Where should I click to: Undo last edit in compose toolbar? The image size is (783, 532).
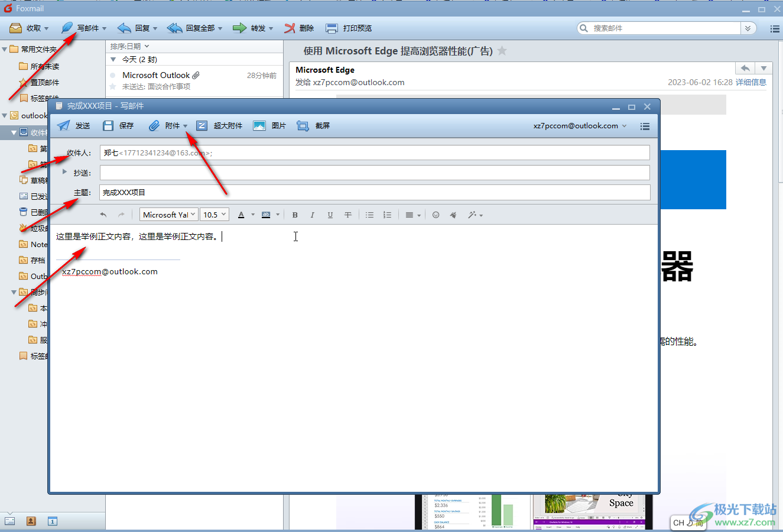(x=103, y=215)
